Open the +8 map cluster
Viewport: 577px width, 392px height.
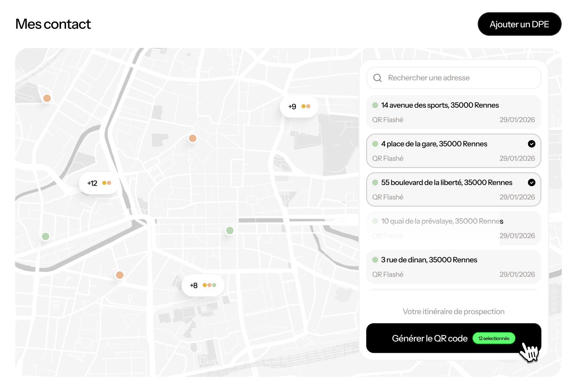[x=203, y=285]
